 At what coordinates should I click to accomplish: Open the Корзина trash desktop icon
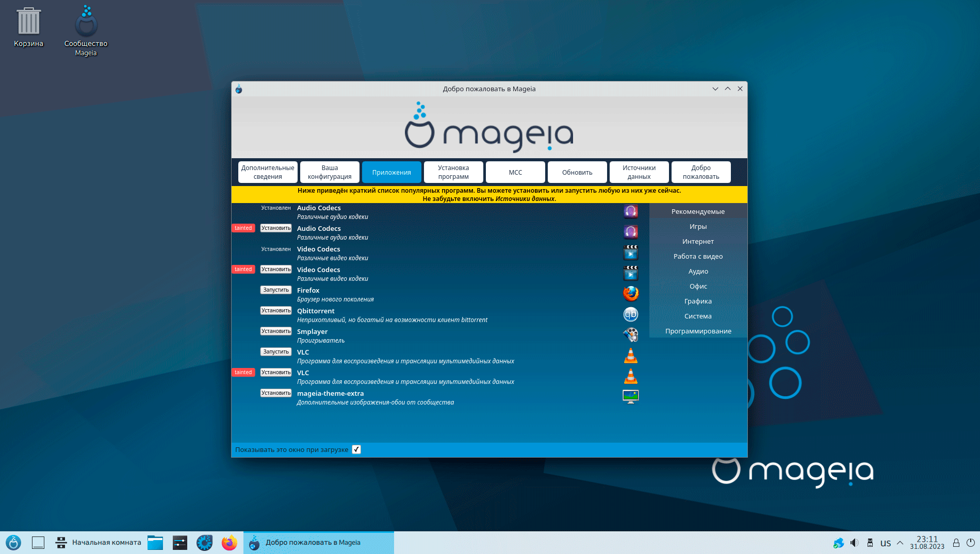(x=28, y=27)
